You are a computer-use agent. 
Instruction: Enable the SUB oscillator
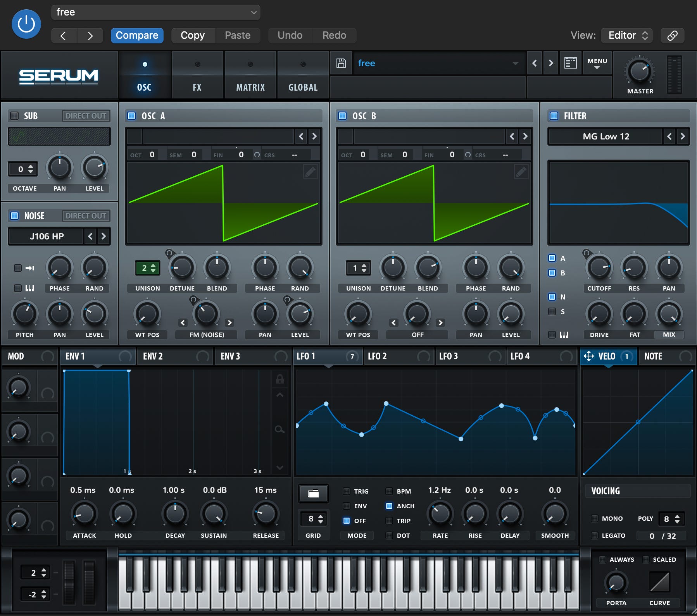click(x=14, y=115)
